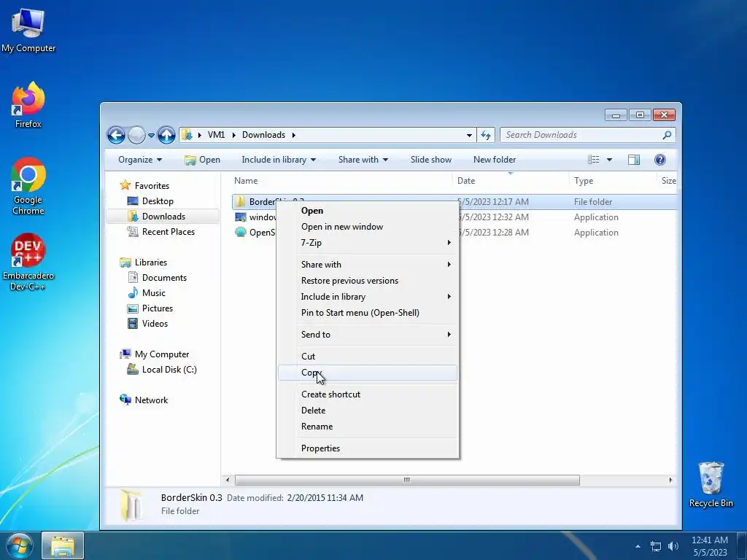Click the VM1 breadcrumb segment

pos(216,135)
